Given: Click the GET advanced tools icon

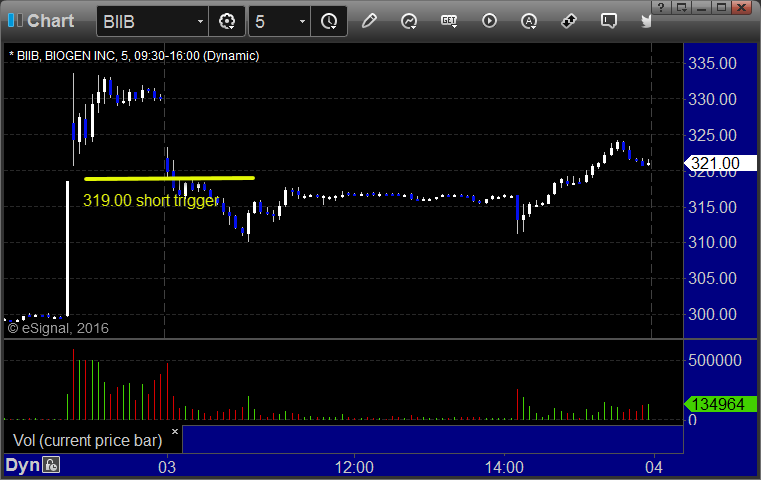Looking at the screenshot, I should tap(449, 21).
